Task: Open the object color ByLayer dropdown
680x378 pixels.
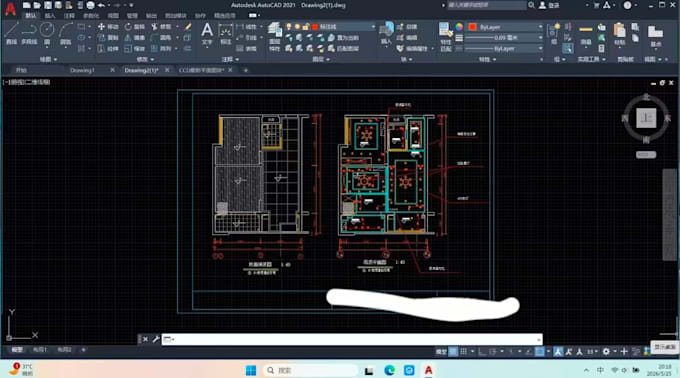Action: 505,27
